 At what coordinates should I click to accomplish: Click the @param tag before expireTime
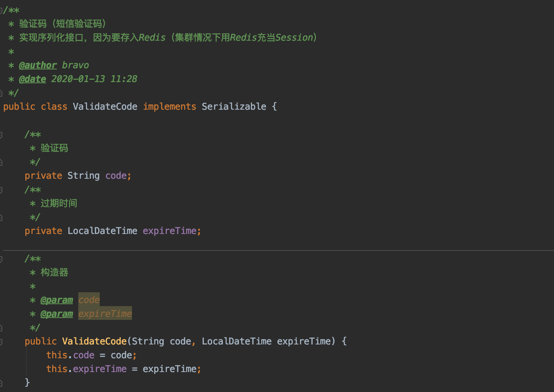57,314
